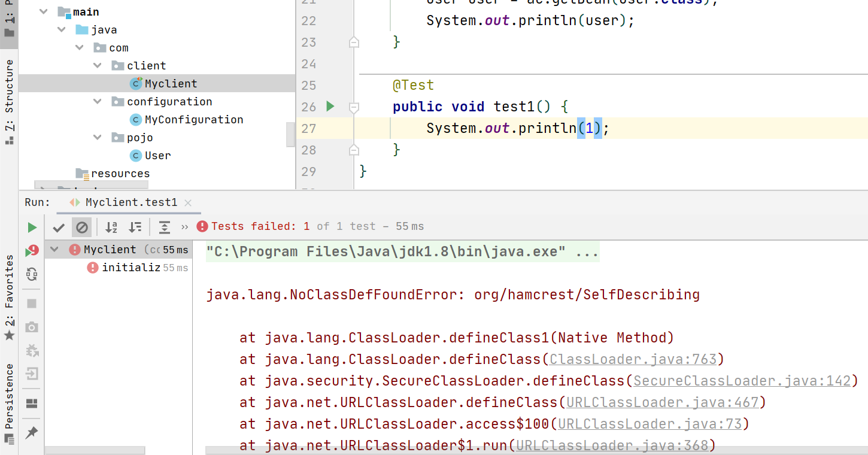Click the console horizontal scrollbar
The width and height of the screenshot is (868, 455).
coord(536,450)
